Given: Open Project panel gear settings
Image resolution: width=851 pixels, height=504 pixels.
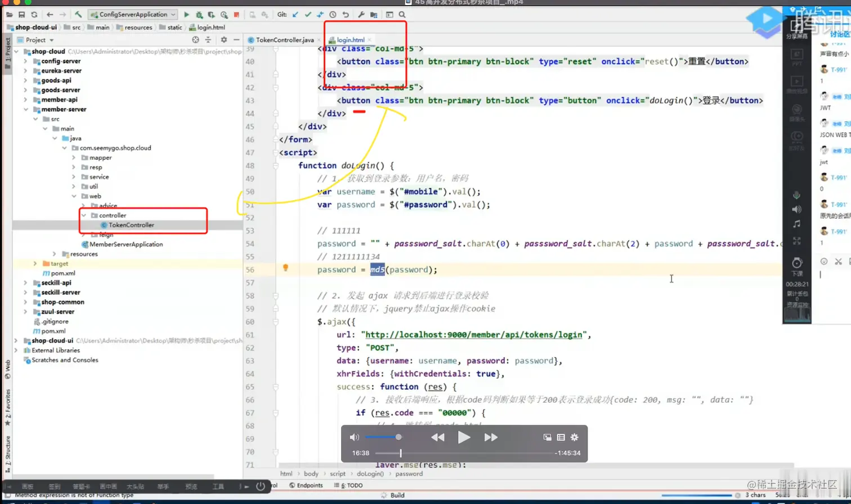Looking at the screenshot, I should [223, 40].
